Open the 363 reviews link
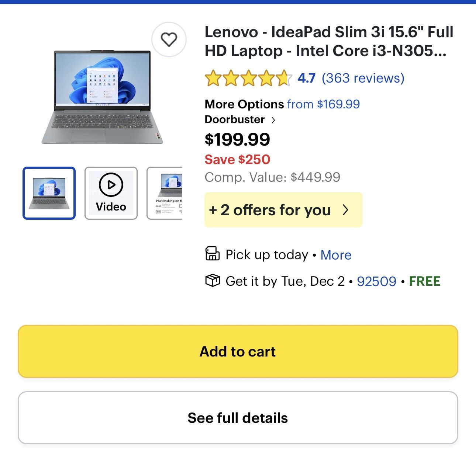 [x=363, y=78]
